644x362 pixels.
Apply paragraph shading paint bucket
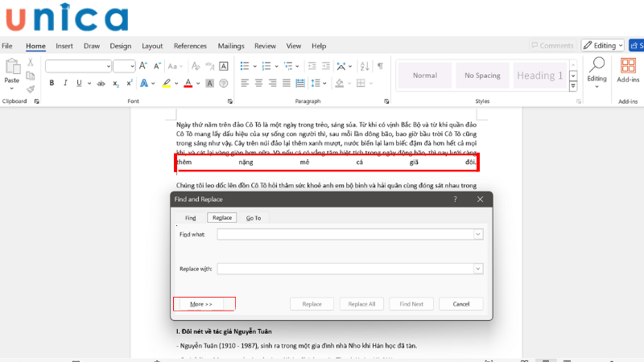pyautogui.click(x=339, y=84)
